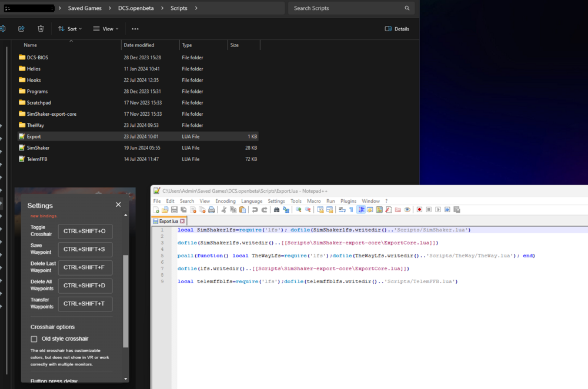The width and height of the screenshot is (588, 389).
Task: Enable the Old style crosshair checkbox
Action: [34, 339]
